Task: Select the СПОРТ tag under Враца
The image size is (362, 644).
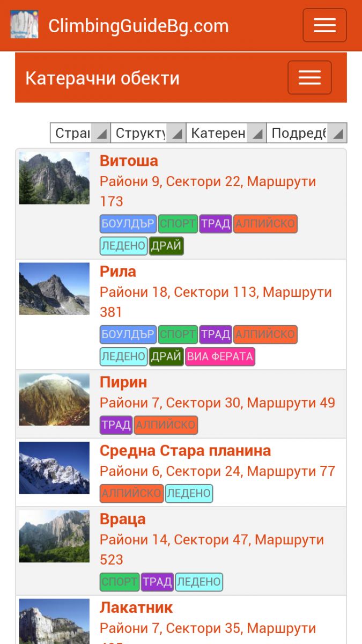Action: (x=119, y=582)
